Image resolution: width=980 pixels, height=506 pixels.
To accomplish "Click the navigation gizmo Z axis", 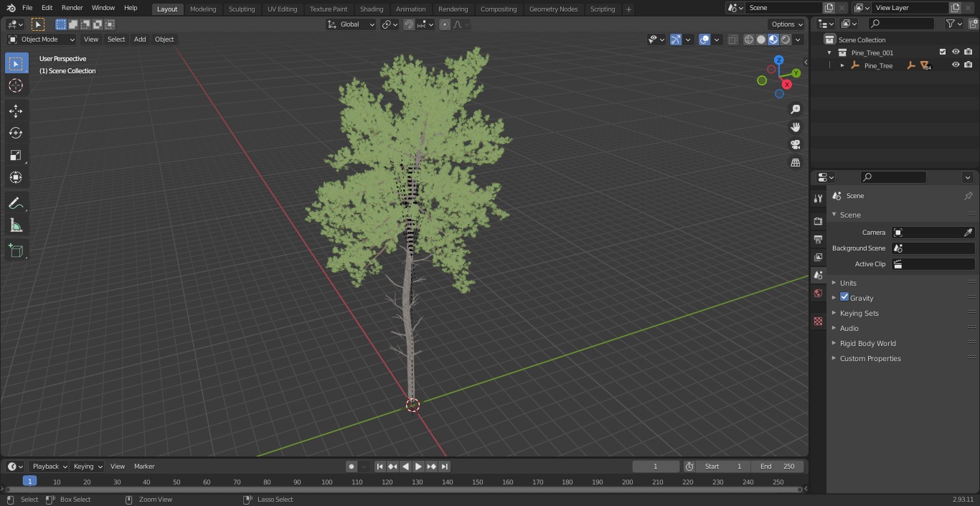I will 779,60.
